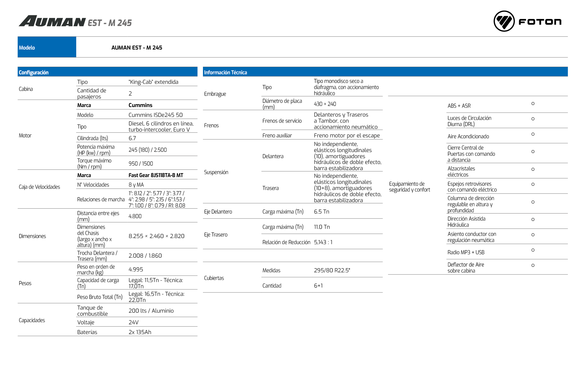Click the circle marker for ABS + ASR

pos(533,104)
